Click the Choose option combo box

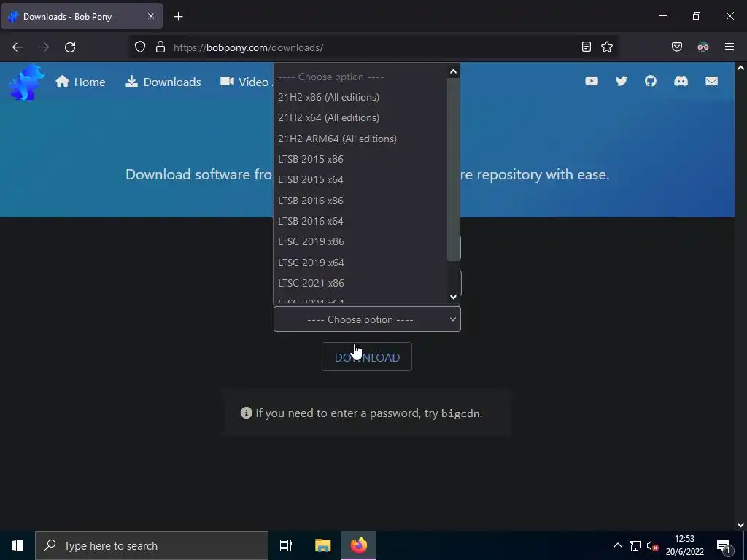367,319
